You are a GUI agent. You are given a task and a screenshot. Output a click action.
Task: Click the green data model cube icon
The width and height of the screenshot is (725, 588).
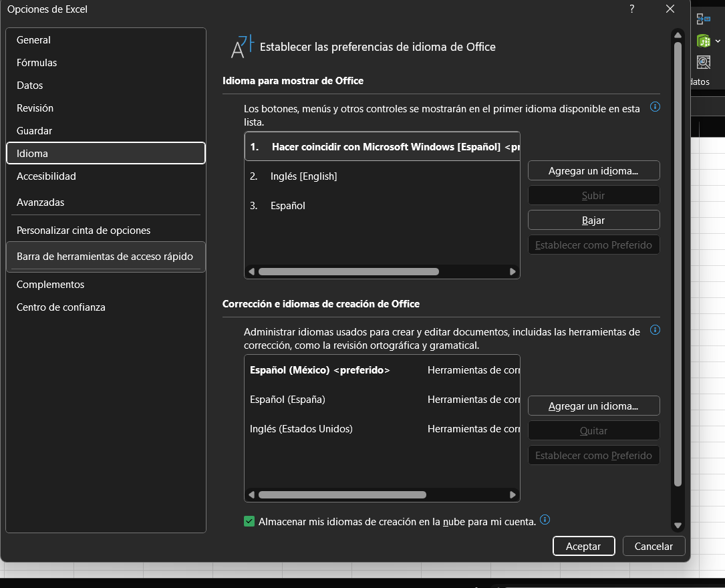tap(703, 41)
